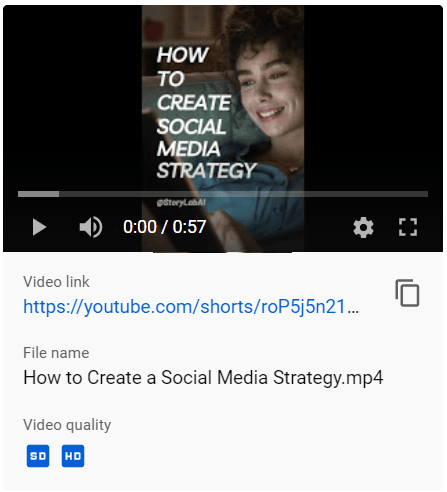
Task: Click the Video quality label
Action: [67, 425]
